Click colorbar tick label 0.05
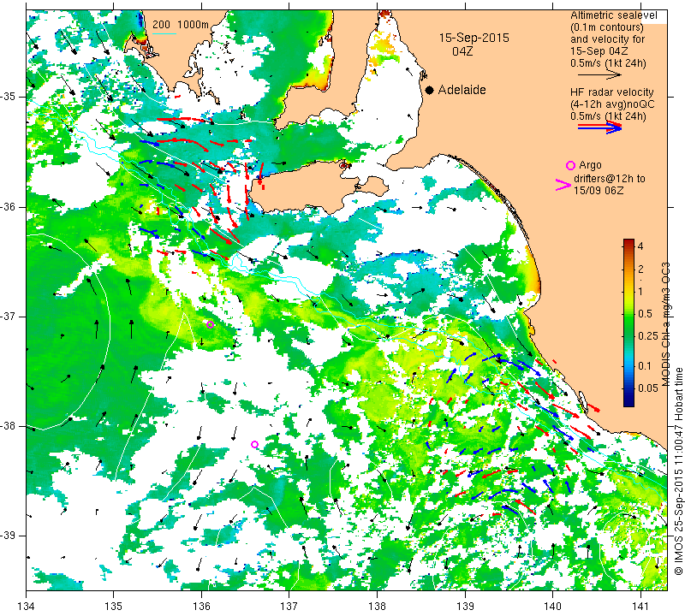The width and height of the screenshot is (685, 616). [x=648, y=388]
